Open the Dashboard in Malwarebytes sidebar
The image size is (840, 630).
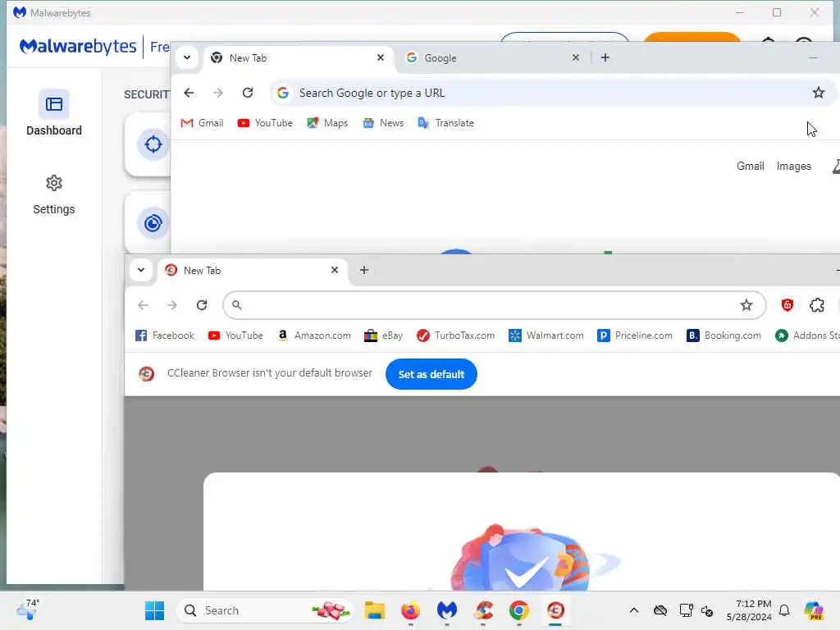(x=53, y=113)
